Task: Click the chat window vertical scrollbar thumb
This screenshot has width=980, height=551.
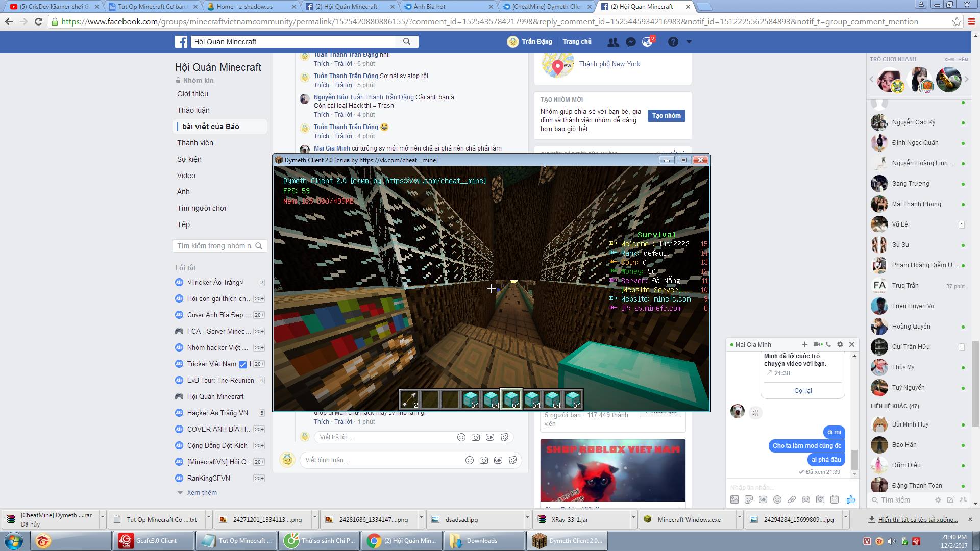Action: (854, 459)
